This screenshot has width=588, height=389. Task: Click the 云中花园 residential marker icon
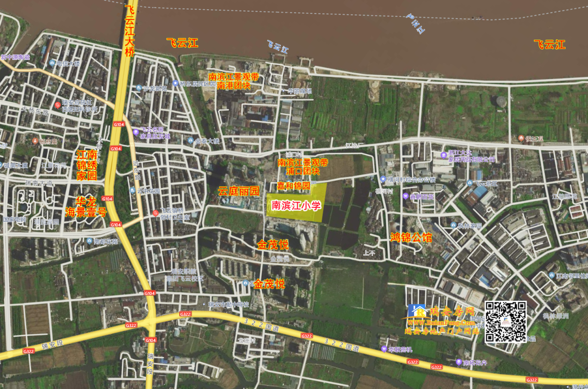132,191
